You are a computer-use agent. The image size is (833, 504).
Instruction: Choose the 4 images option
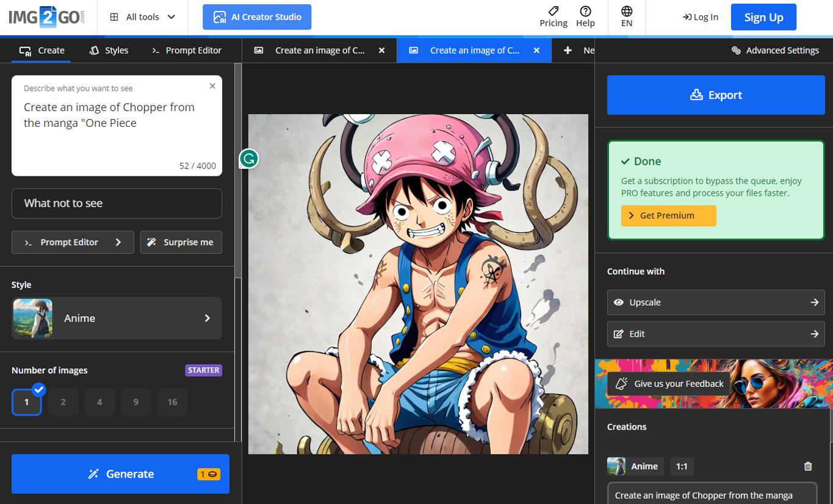pos(99,401)
